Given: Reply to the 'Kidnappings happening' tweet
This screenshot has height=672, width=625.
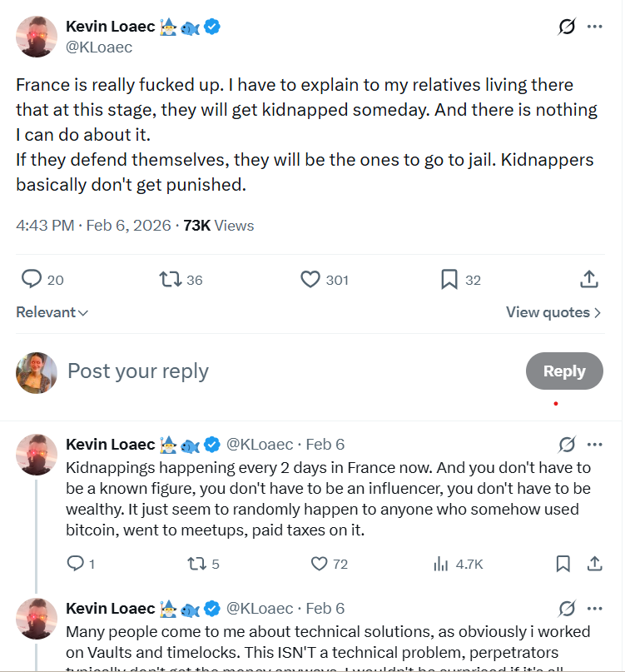Looking at the screenshot, I should click(x=75, y=564).
